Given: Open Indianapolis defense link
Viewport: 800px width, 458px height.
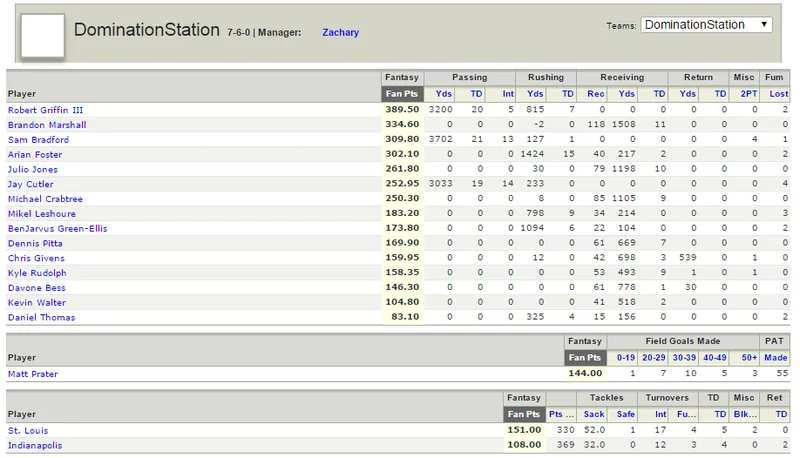Looking at the screenshot, I should 35,446.
